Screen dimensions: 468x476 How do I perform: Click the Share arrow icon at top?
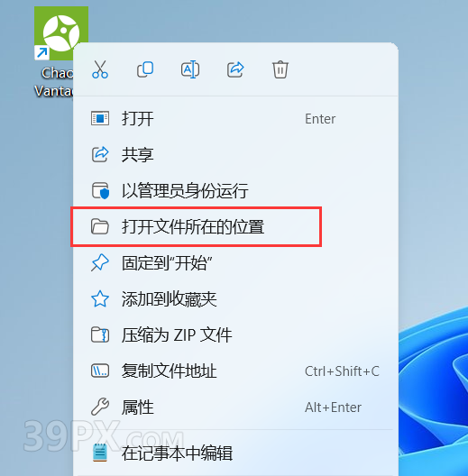[235, 69]
